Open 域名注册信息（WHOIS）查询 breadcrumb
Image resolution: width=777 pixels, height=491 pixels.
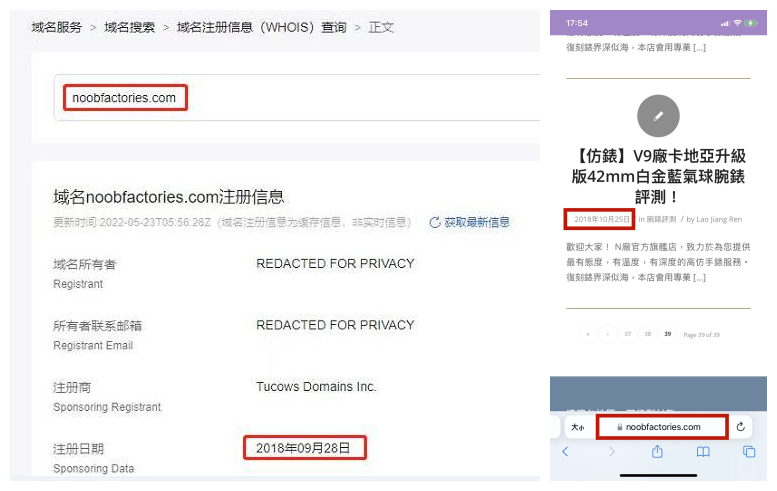tap(261, 27)
